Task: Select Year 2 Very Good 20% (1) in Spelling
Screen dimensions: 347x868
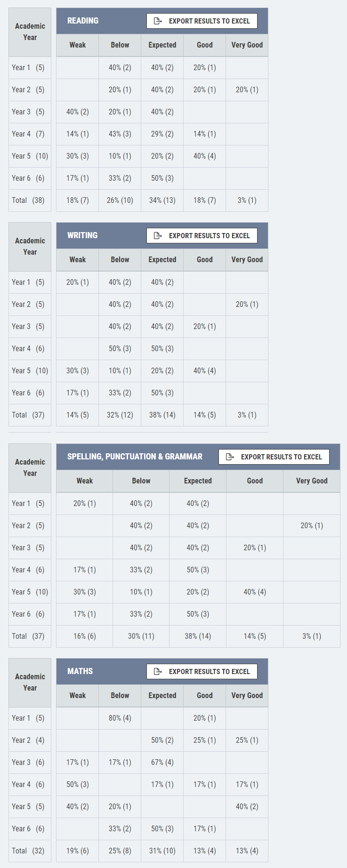Action: 312,526
